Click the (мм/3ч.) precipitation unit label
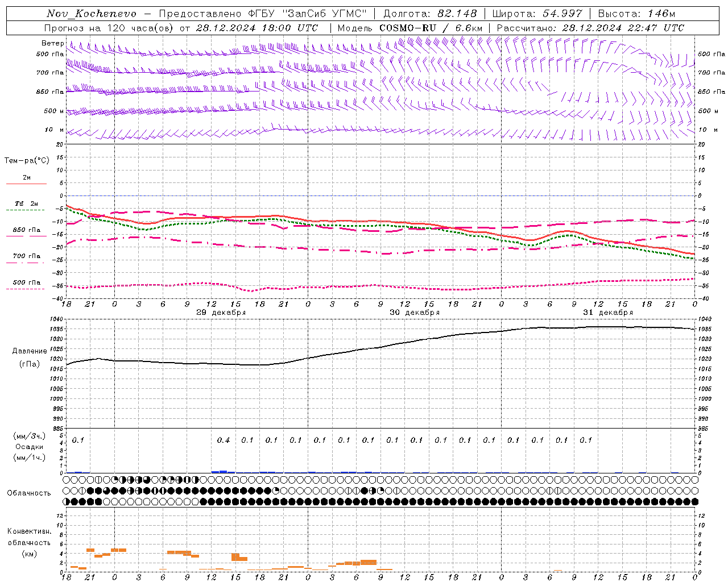This screenshot has width=728, height=582. pyautogui.click(x=30, y=436)
